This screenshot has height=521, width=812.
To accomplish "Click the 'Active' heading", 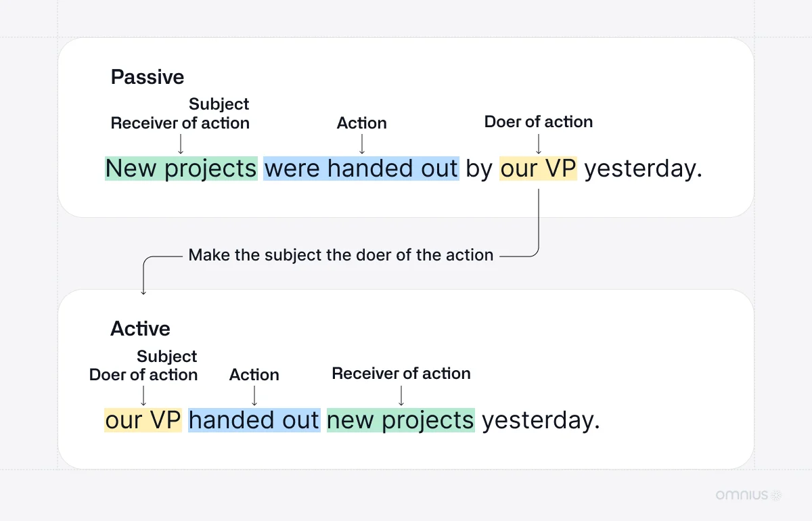I will coord(140,329).
